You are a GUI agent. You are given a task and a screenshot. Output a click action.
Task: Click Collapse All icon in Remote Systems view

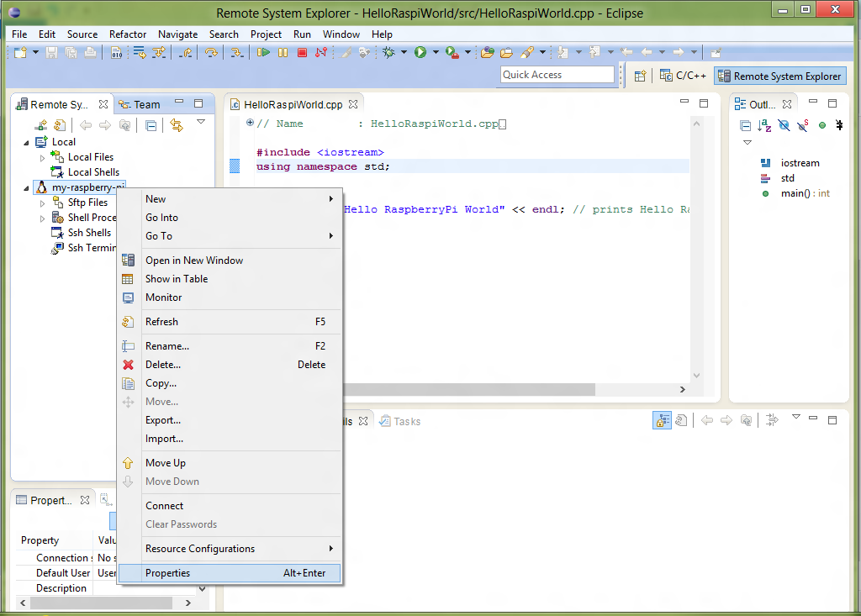(x=151, y=125)
